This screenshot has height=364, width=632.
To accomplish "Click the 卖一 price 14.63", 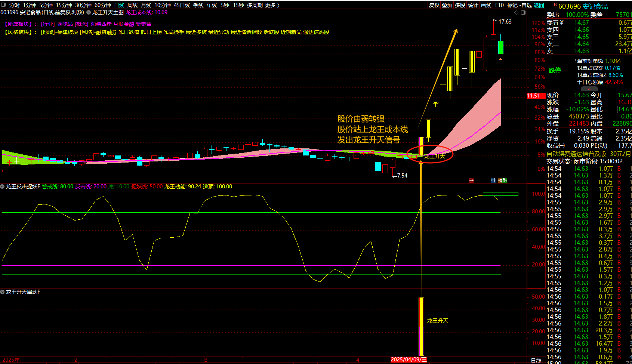I will 582,51.
